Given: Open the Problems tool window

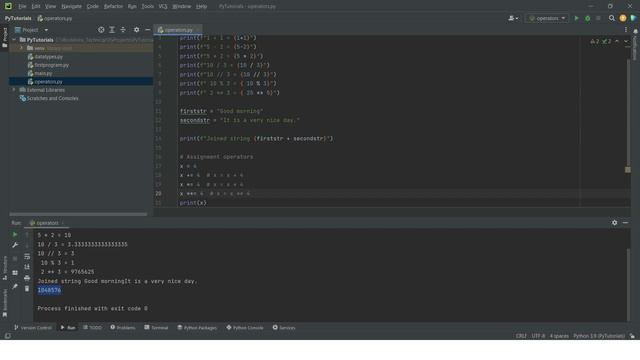Looking at the screenshot, I should pos(122,327).
